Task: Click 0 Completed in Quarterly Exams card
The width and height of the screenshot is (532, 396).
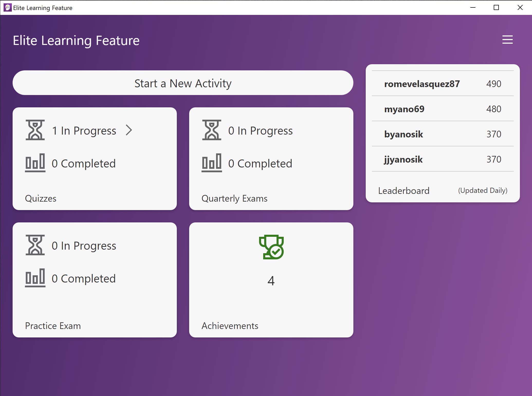Action: click(x=260, y=164)
